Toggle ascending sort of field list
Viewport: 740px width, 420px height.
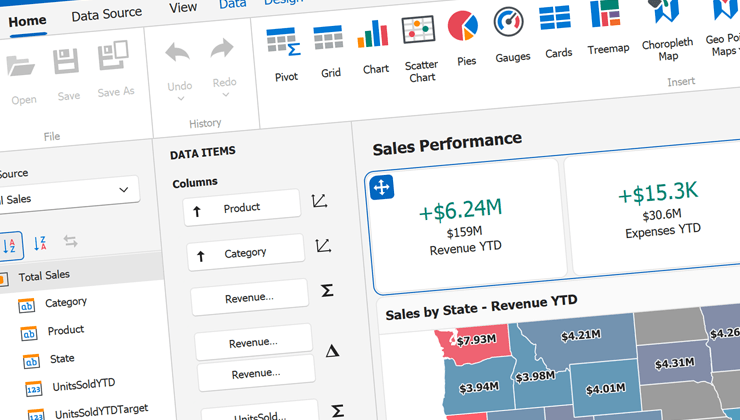tap(9, 243)
